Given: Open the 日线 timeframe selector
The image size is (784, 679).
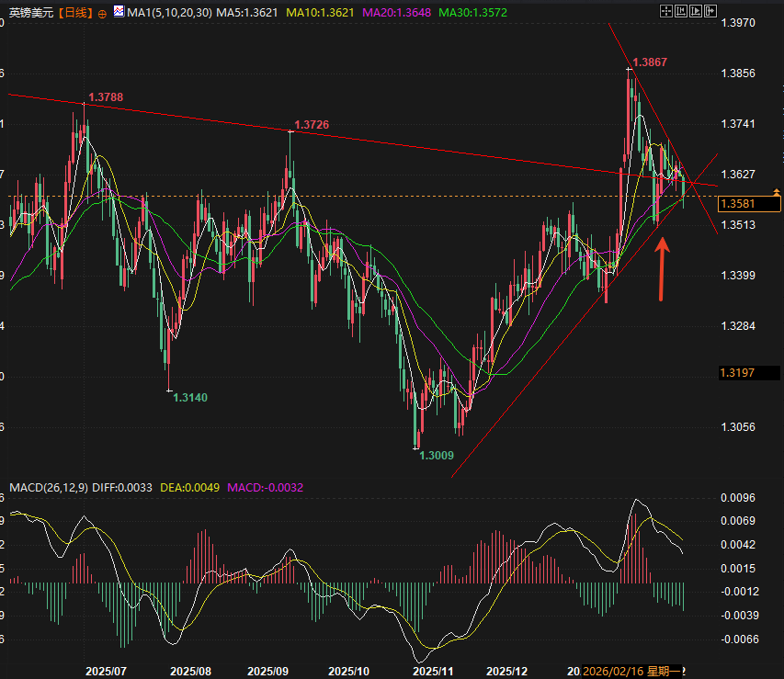Looking at the screenshot, I should 74,14.
